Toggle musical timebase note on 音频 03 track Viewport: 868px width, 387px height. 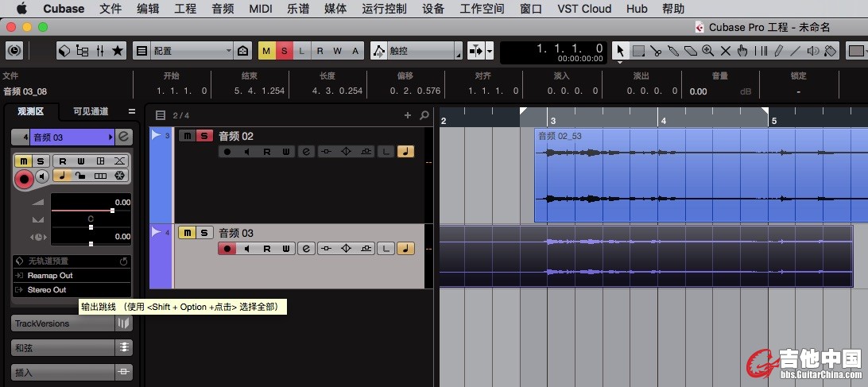pos(405,249)
